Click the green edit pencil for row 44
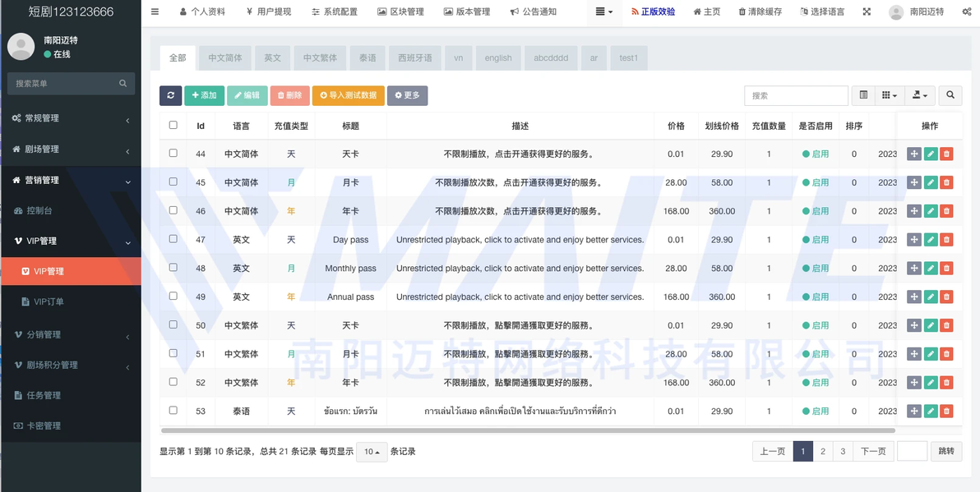 click(930, 154)
